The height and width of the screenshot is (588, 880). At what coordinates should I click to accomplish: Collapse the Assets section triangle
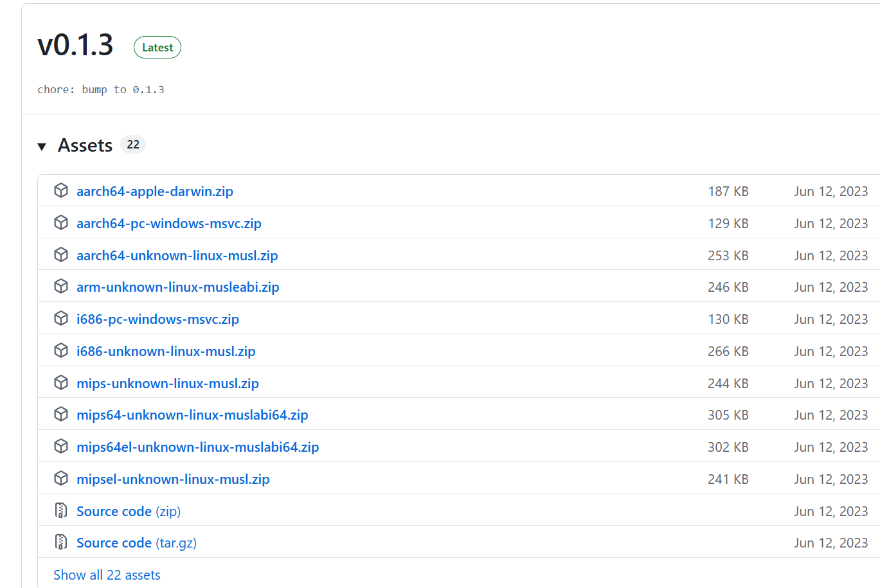tap(42, 147)
